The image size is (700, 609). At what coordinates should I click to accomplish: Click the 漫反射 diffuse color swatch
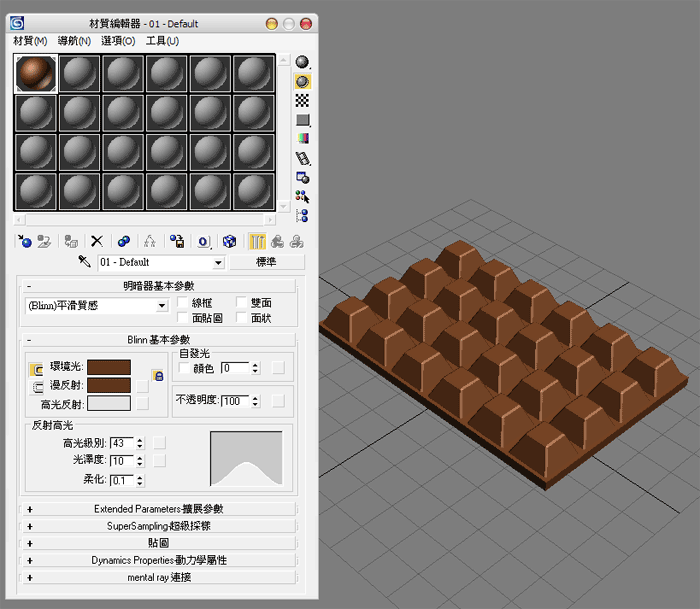pyautogui.click(x=109, y=385)
